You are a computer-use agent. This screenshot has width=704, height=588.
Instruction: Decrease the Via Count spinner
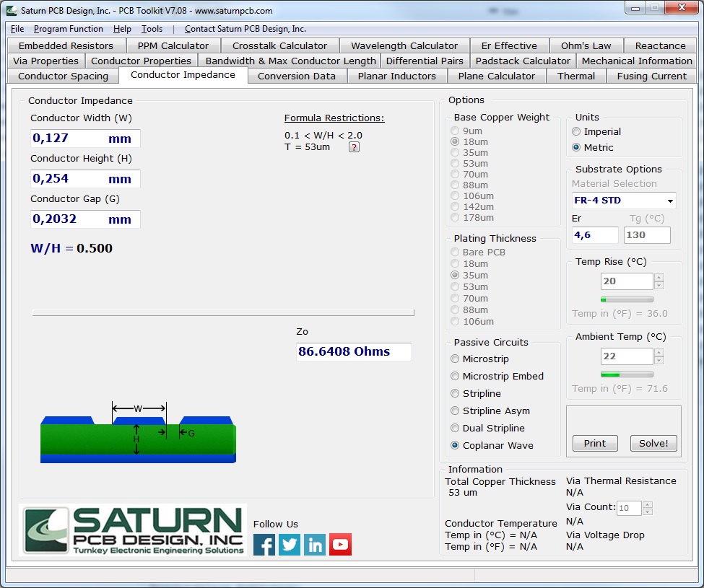tap(647, 512)
